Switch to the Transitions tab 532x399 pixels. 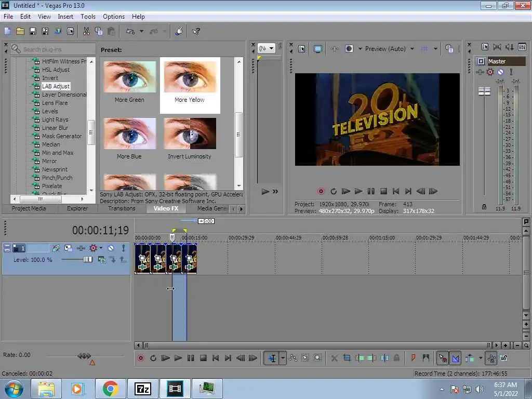[122, 208]
